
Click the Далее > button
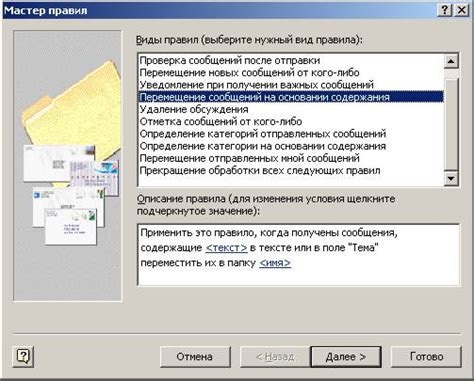coord(346,357)
